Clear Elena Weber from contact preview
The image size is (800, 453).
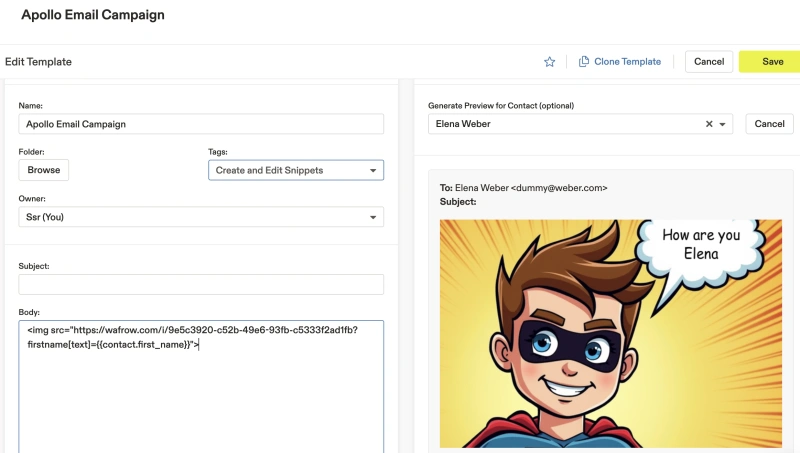point(709,124)
